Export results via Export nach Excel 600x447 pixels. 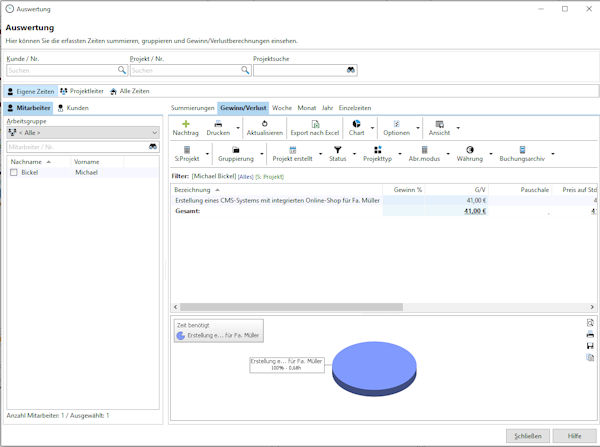pyautogui.click(x=315, y=128)
